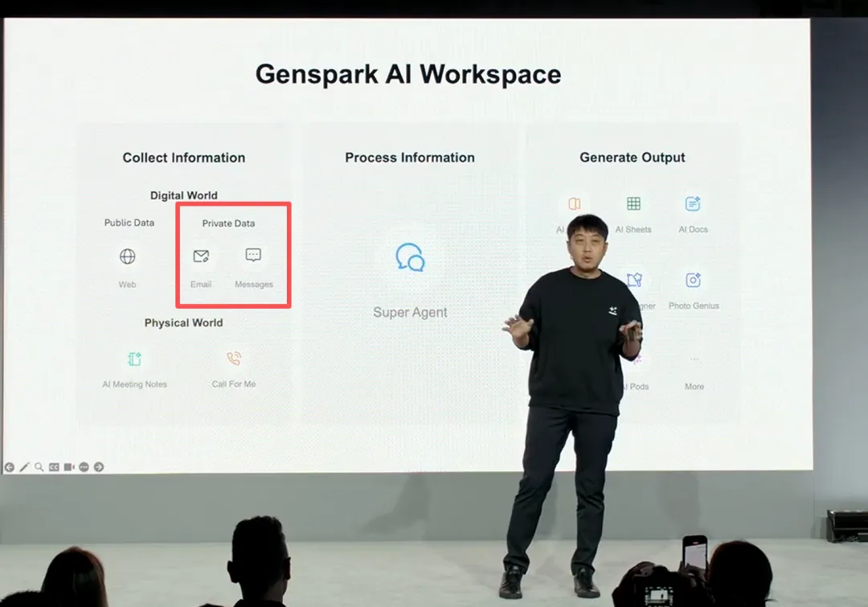This screenshot has width=868, height=607.
Task: Click the Call For Me phone icon
Action: (x=234, y=359)
